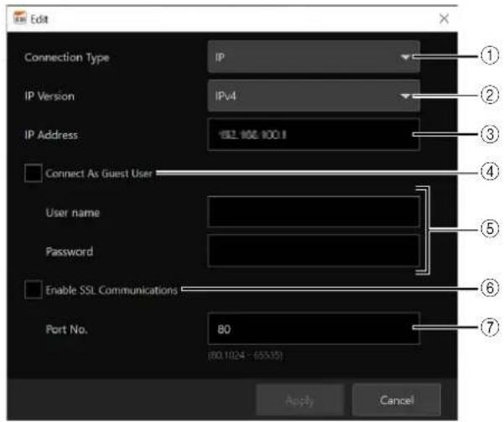Click the User name label

tap(73, 212)
